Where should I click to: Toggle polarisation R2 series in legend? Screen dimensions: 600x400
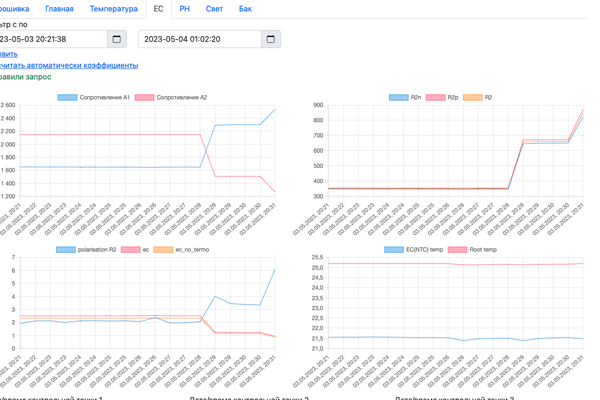pos(88,249)
